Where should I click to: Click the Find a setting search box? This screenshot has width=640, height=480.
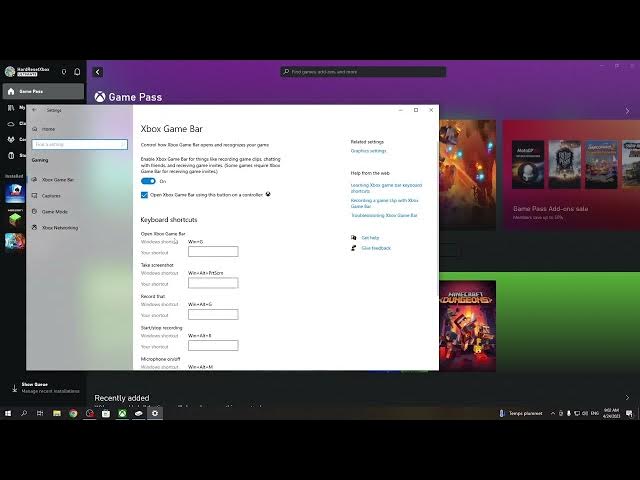80,144
